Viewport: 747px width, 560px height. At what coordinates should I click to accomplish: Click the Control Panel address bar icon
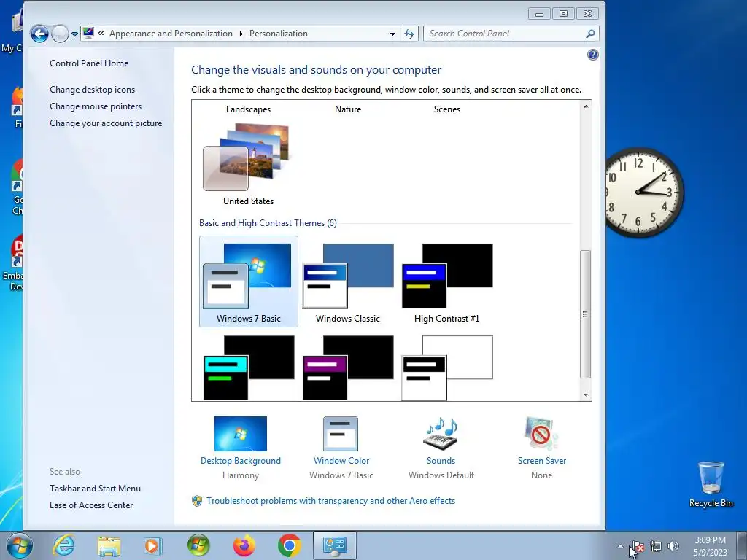click(x=88, y=33)
